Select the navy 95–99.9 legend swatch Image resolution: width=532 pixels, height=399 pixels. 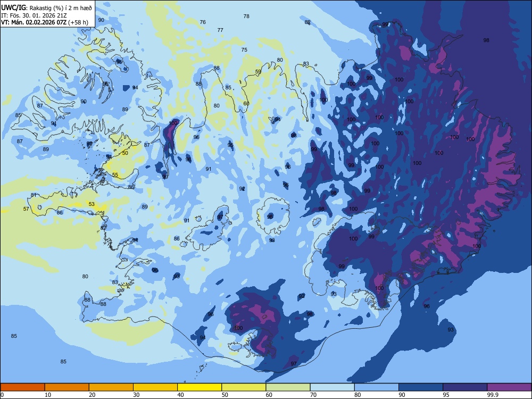(x=465, y=387)
